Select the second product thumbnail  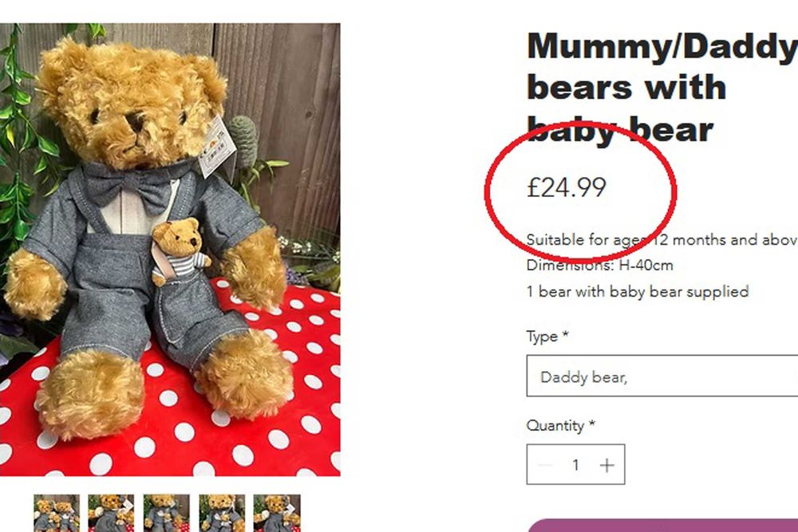(x=111, y=513)
